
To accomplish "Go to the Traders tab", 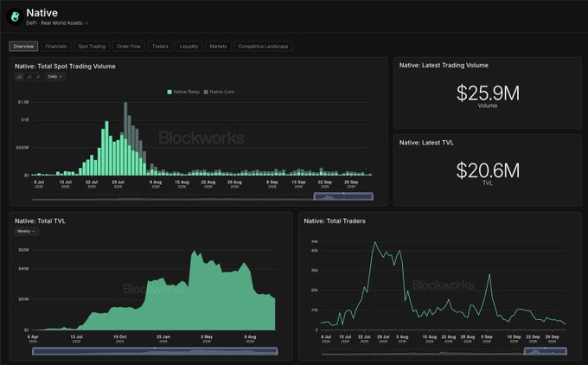I will click(x=160, y=46).
